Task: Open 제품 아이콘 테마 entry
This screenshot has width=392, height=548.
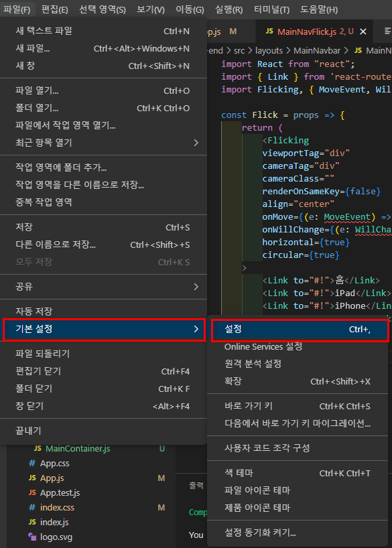Action: pyautogui.click(x=298, y=508)
